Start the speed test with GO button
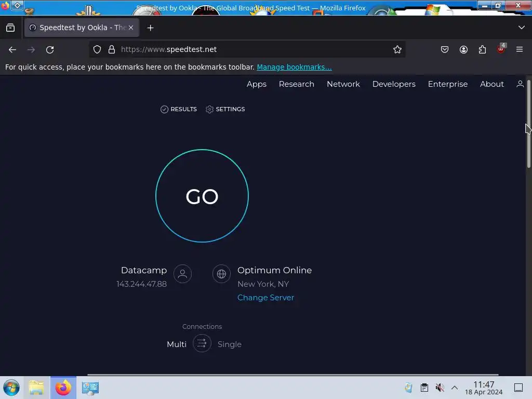Viewport: 532px width, 399px height. point(202,196)
